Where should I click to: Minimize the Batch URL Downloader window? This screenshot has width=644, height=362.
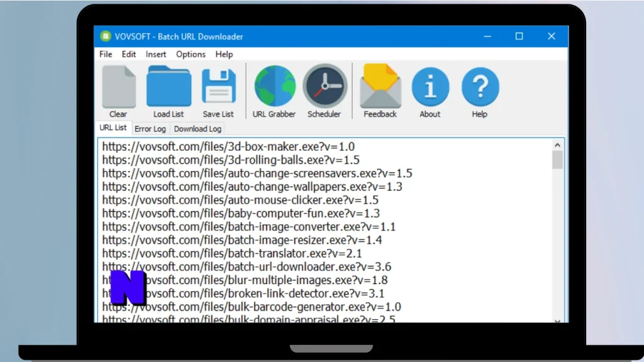coord(487,36)
